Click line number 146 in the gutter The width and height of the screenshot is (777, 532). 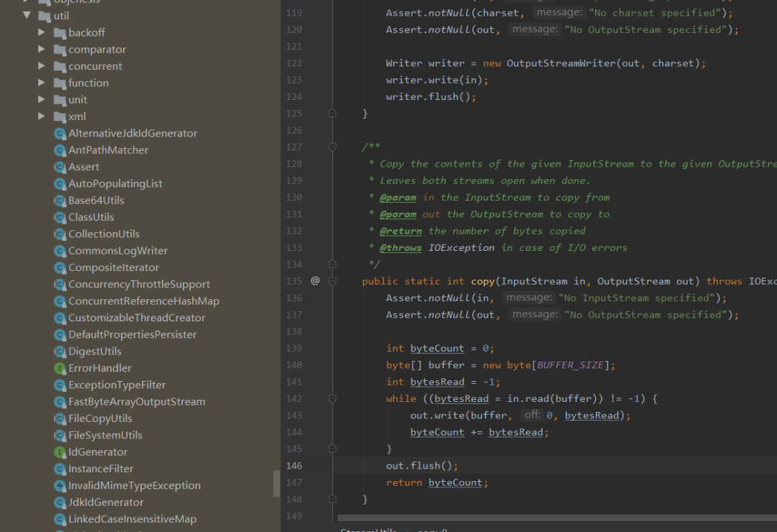[293, 465]
